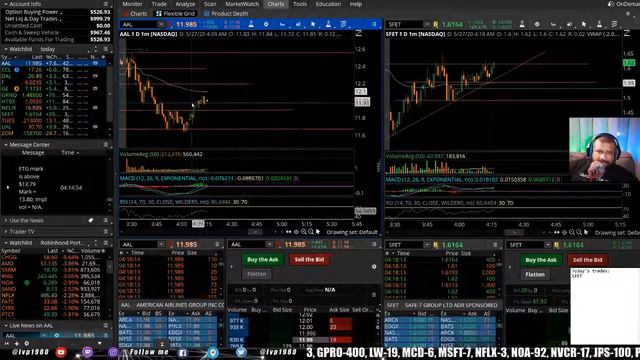The height and width of the screenshot is (360, 640).
Task: Click SFET Buy the Ask button
Action: click(x=541, y=260)
